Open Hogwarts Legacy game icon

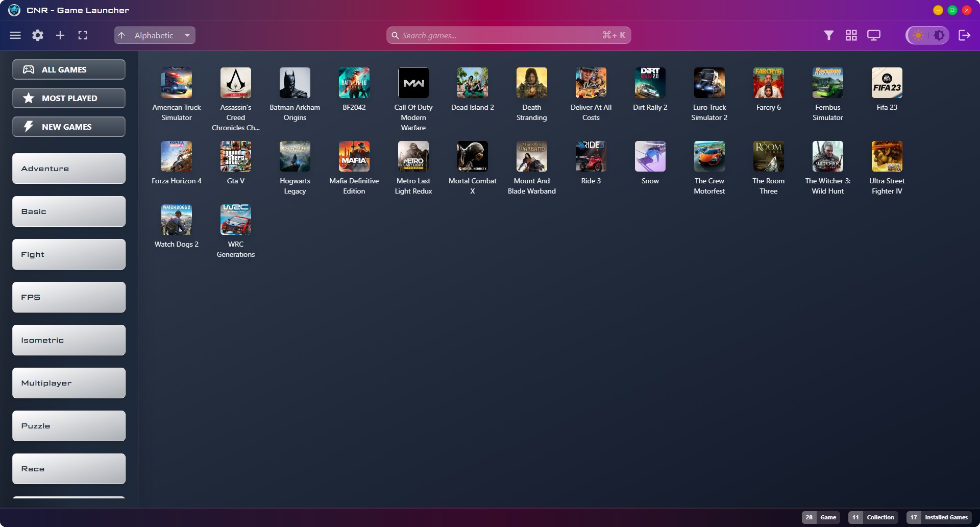tap(295, 156)
